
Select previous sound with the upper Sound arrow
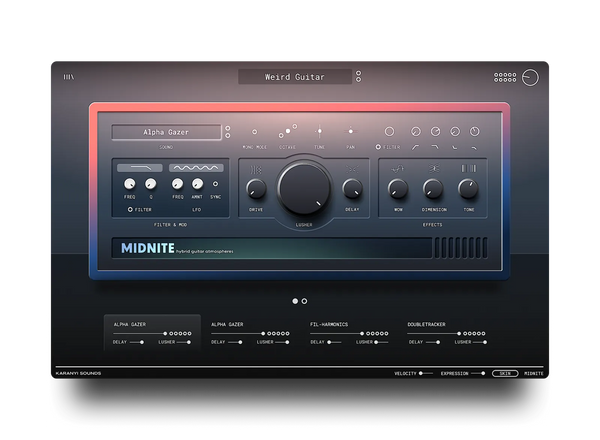(228, 129)
